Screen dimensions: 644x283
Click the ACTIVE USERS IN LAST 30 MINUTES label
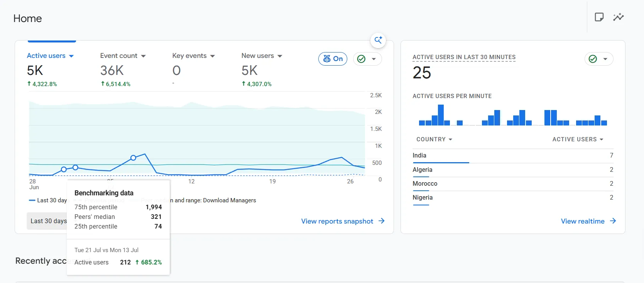pyautogui.click(x=464, y=57)
